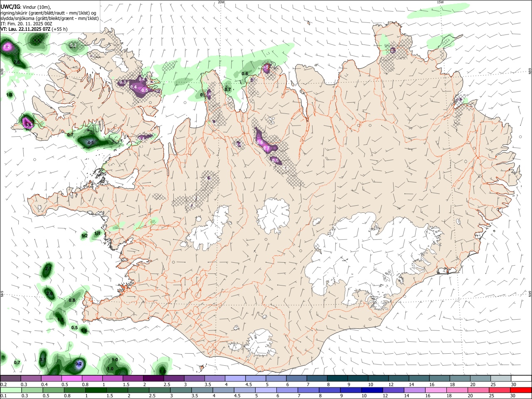The height and width of the screenshot is (399, 532).
Task: Pick the 25 swatch in the lower rain legend
Action: point(499,390)
